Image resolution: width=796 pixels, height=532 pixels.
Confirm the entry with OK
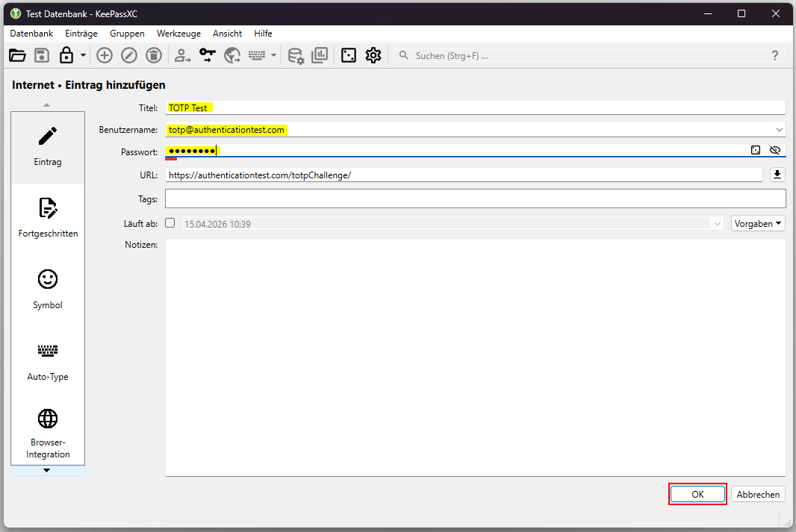697,495
